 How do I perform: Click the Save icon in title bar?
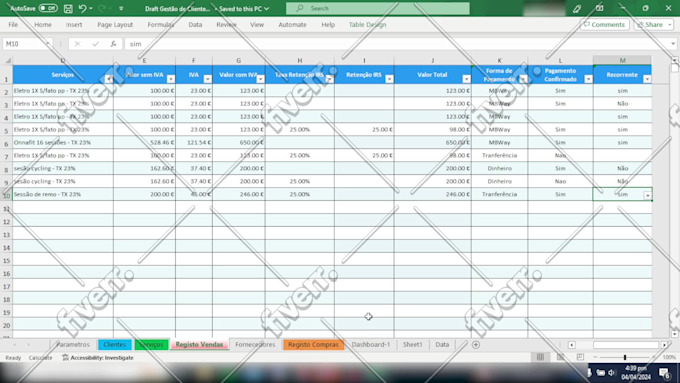[68, 8]
